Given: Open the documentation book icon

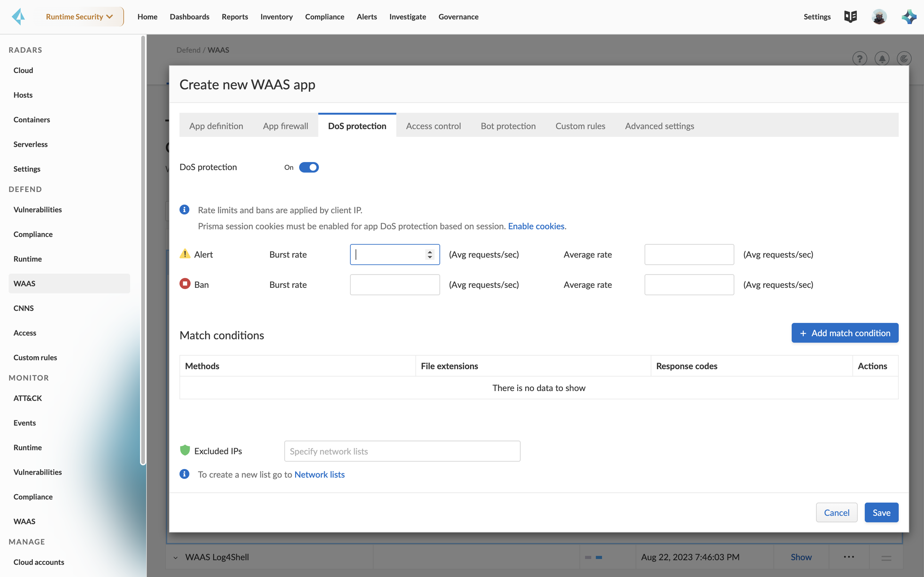Looking at the screenshot, I should click(850, 17).
